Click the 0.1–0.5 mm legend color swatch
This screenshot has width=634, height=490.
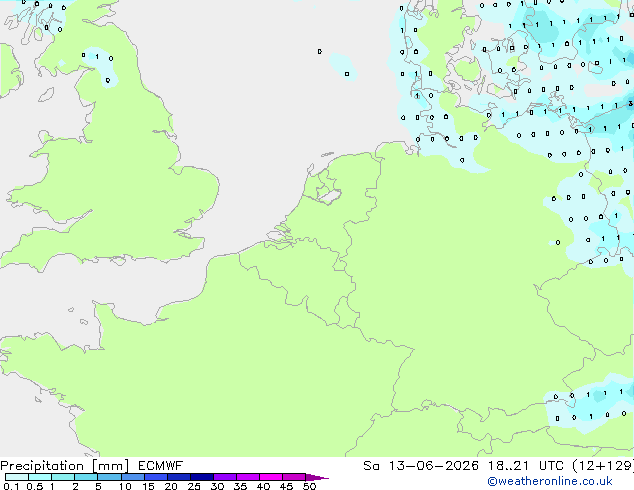click(17, 477)
